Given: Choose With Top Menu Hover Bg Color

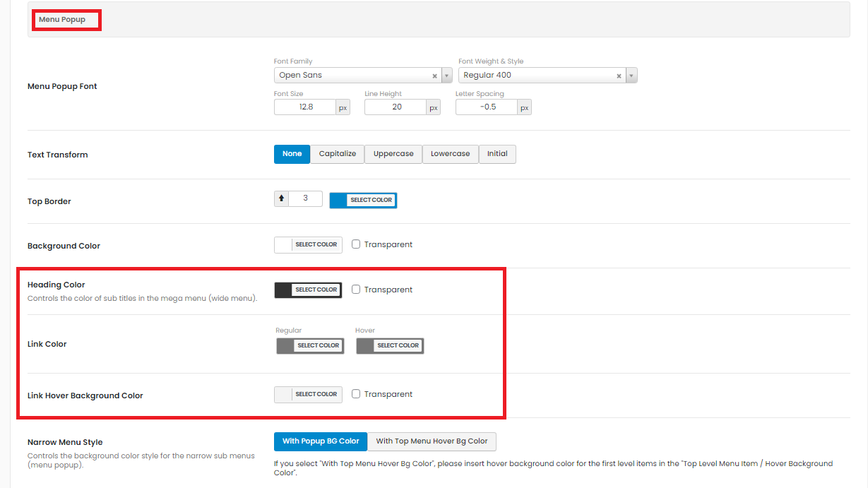Looking at the screenshot, I should [432, 441].
